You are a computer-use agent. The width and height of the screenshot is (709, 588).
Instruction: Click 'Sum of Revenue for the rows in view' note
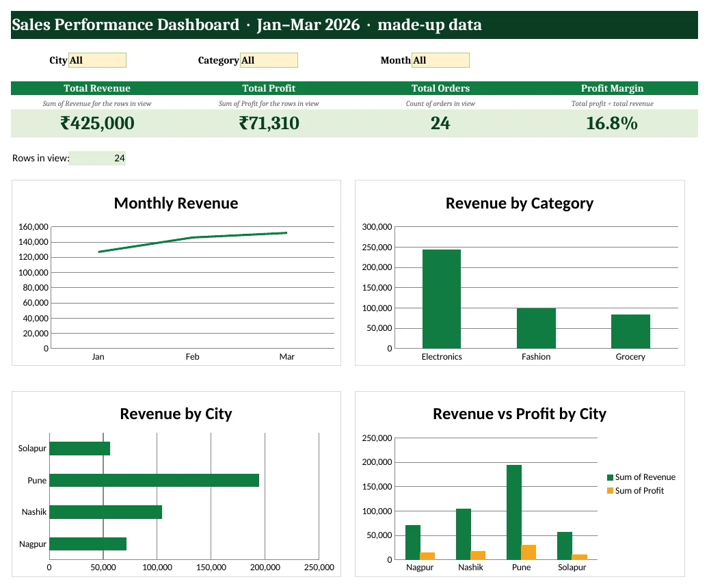point(97,103)
